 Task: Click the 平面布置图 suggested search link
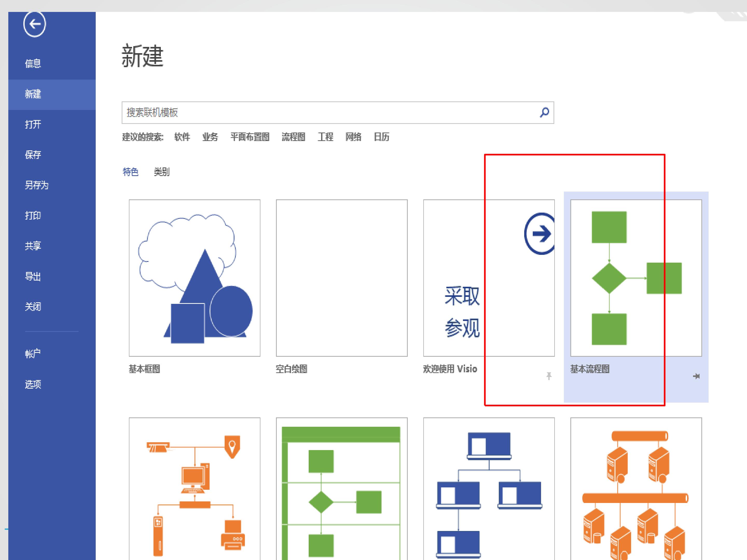coord(250,137)
